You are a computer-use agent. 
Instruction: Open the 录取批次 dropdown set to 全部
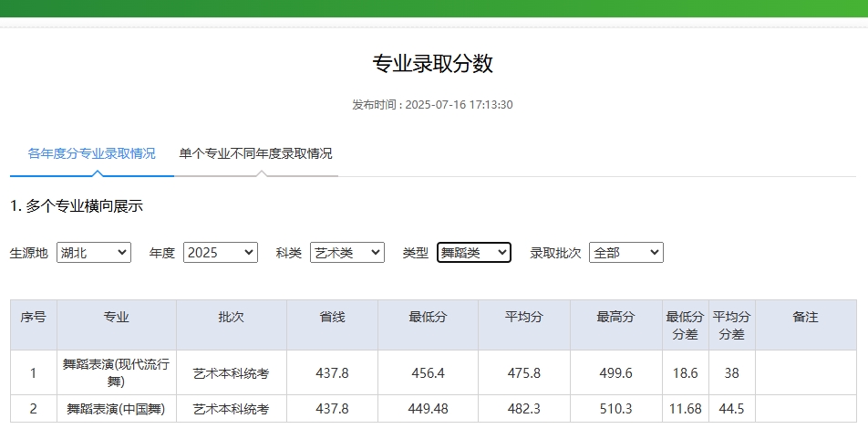click(625, 253)
